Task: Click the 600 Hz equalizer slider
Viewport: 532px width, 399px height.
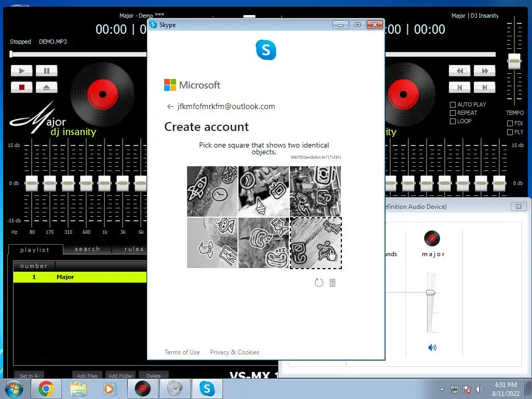Action: [86, 183]
